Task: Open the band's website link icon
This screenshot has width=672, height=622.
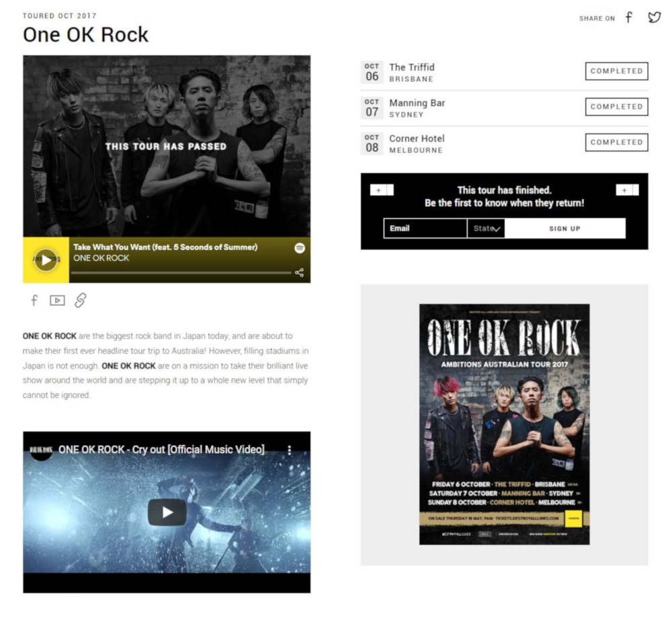Action: point(81,300)
